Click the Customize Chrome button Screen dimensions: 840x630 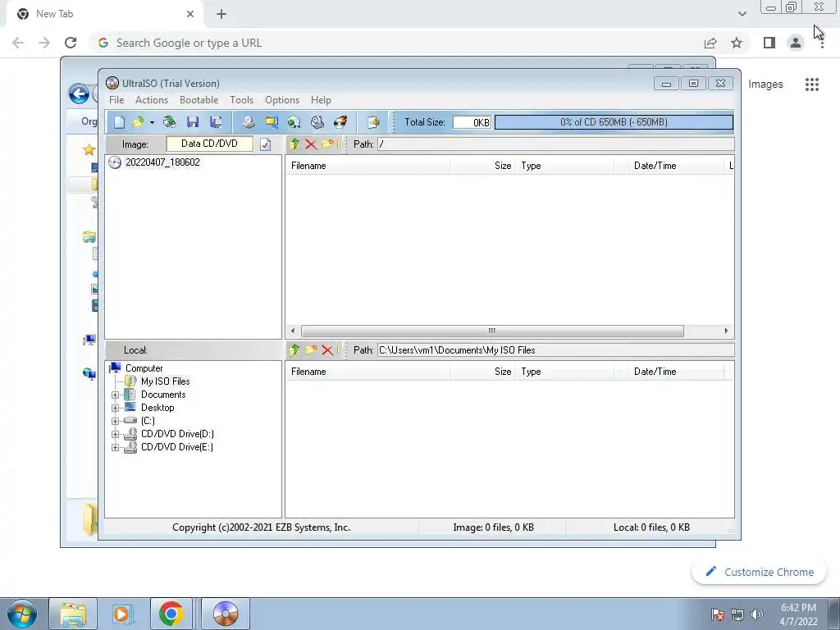pos(760,572)
